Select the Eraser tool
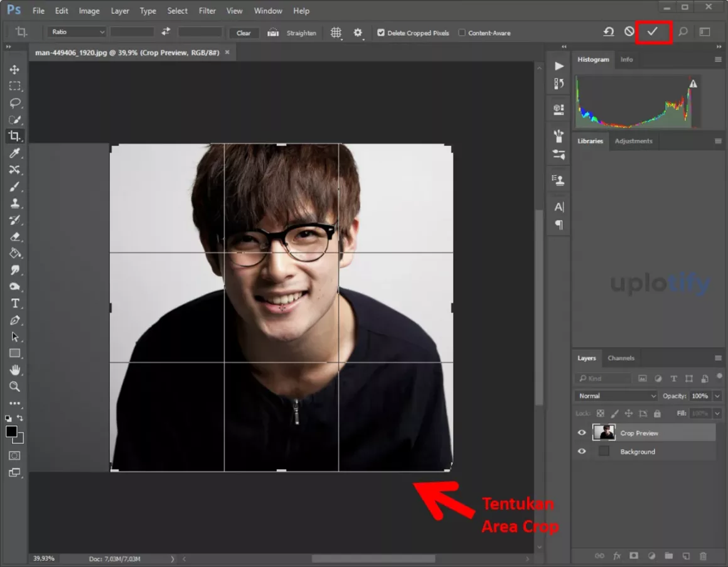The width and height of the screenshot is (728, 567). click(14, 237)
